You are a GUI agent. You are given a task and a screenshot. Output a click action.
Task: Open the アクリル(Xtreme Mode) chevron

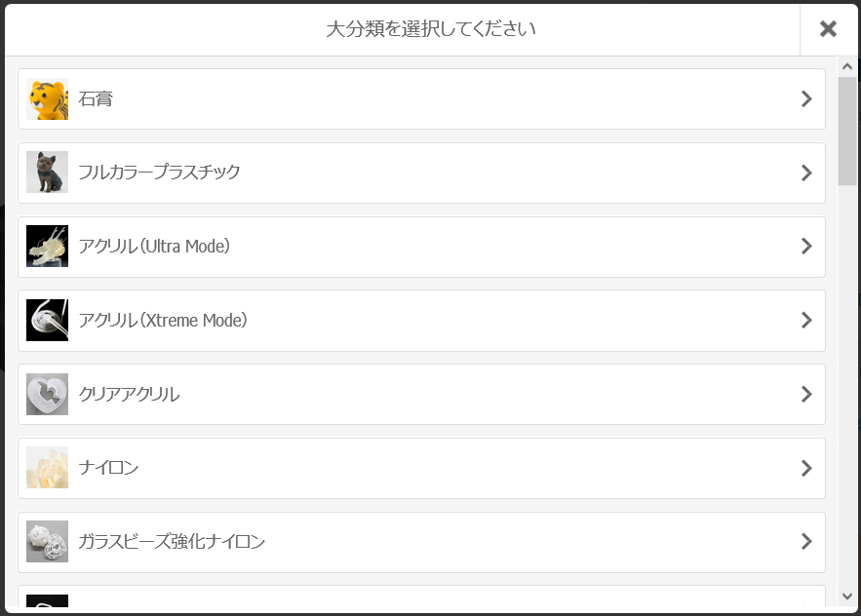click(806, 320)
